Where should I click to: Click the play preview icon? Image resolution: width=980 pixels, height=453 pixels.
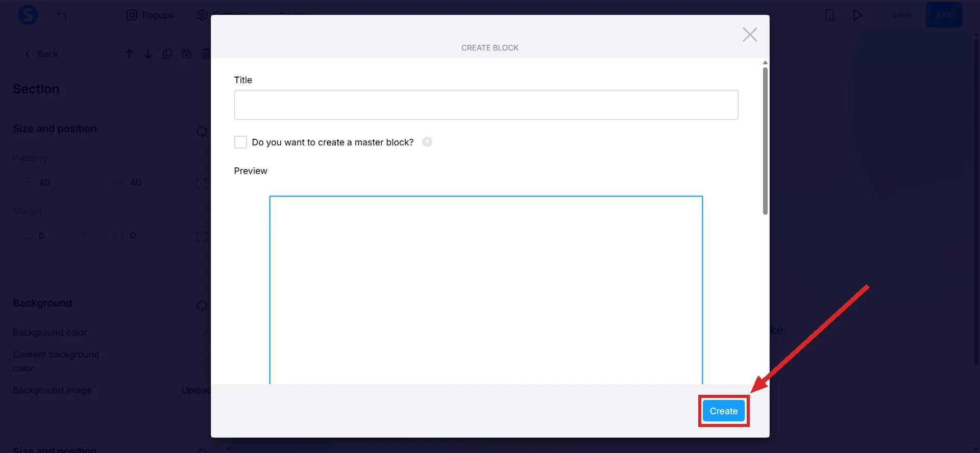(x=857, y=15)
